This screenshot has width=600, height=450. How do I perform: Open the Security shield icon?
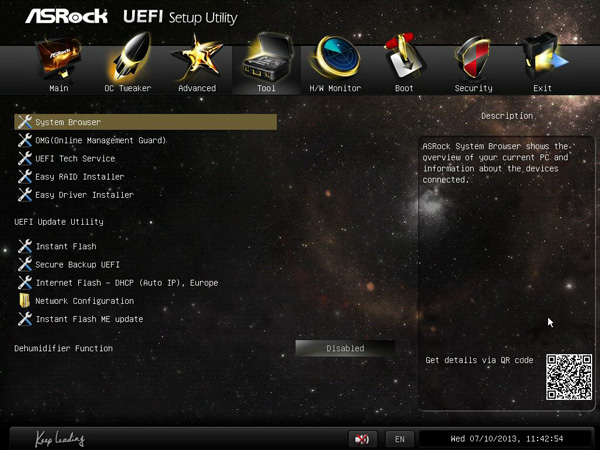(473, 58)
